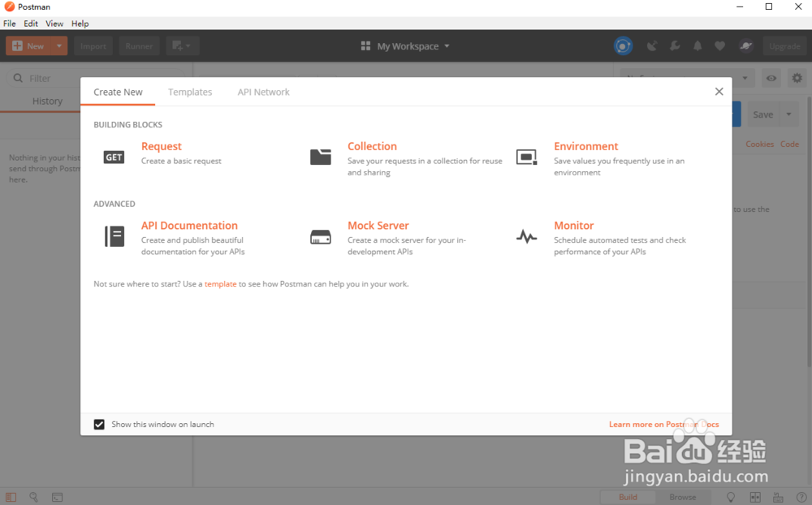Click the API Documentation title link
This screenshot has height=505, width=812.
189,226
